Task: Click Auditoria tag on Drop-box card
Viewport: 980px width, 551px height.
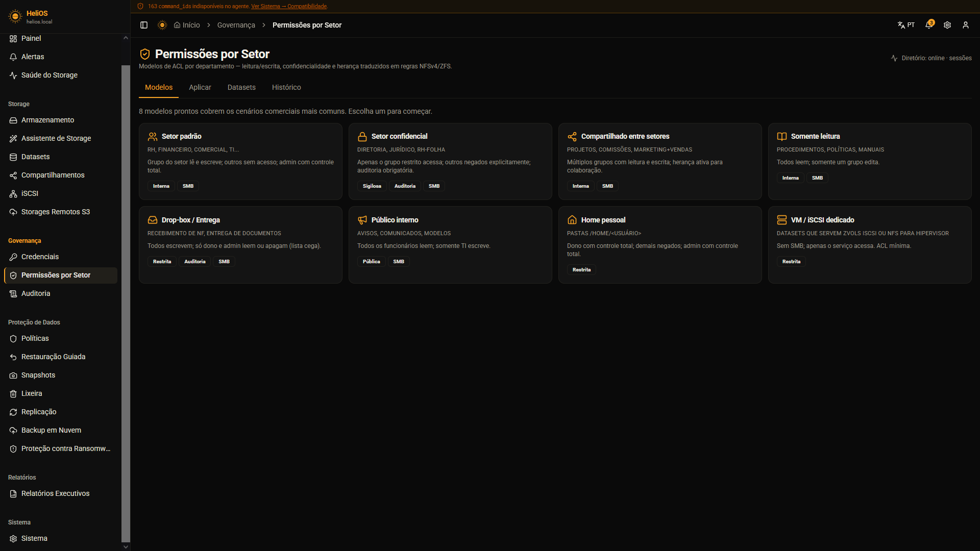Action: click(x=195, y=262)
